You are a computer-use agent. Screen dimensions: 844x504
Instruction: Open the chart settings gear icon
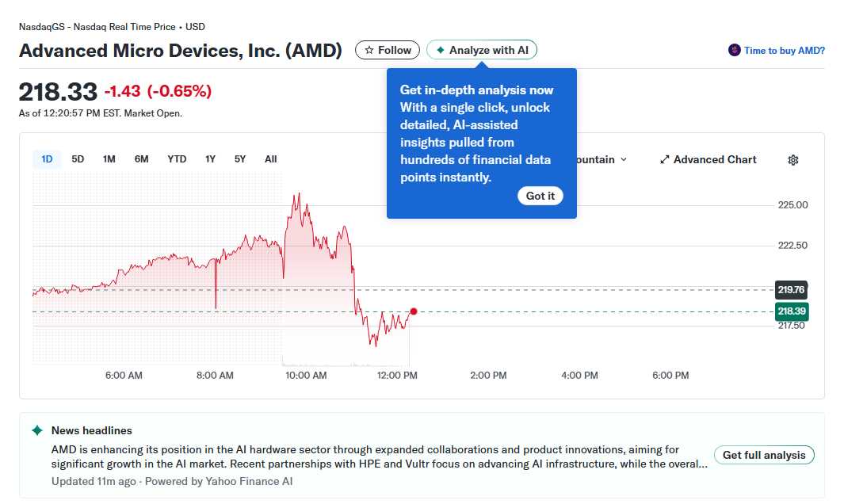(x=792, y=159)
